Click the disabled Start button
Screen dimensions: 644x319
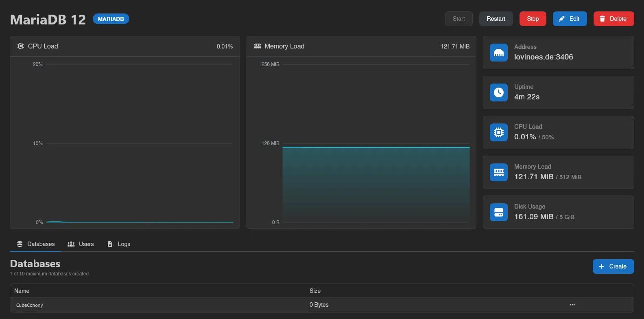click(459, 19)
